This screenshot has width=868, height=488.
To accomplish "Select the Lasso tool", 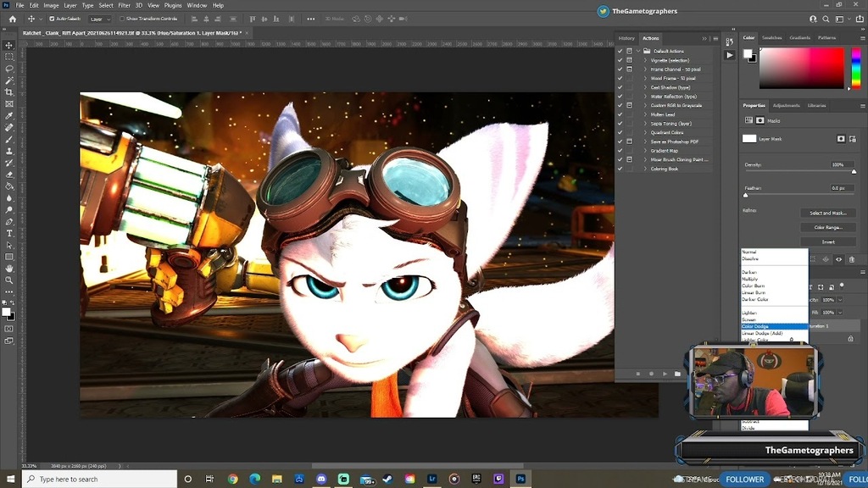I will coord(8,69).
